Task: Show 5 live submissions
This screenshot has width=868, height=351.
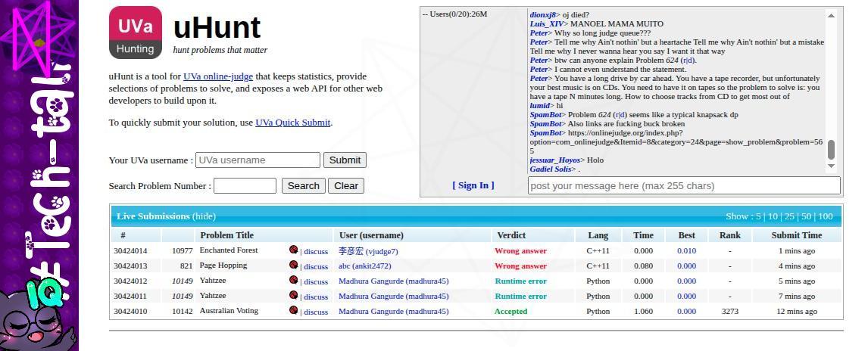Action: 758,216
